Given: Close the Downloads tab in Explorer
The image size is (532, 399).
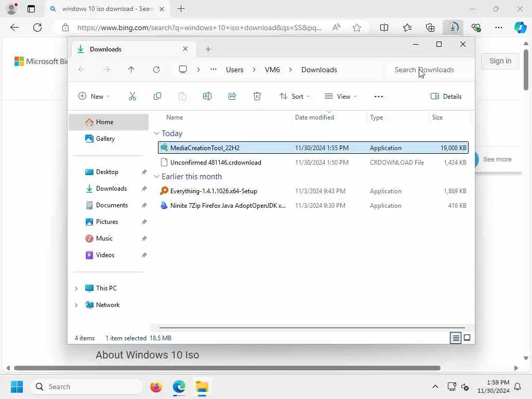Looking at the screenshot, I should point(185,49).
